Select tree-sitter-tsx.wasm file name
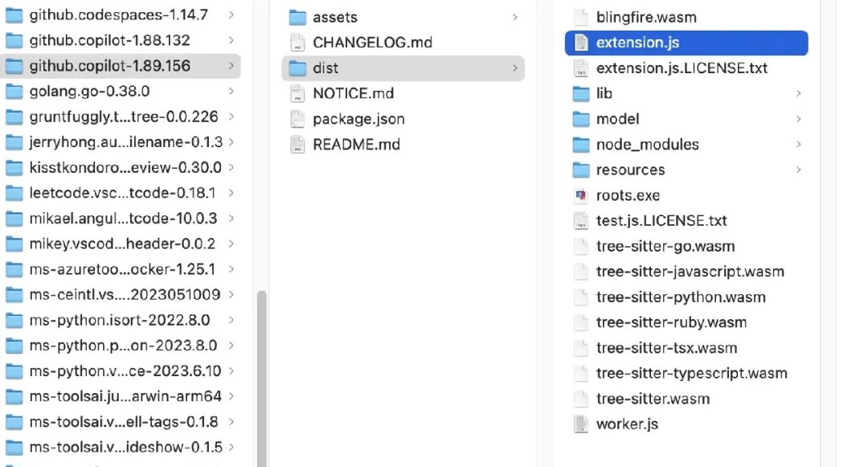 coord(666,348)
